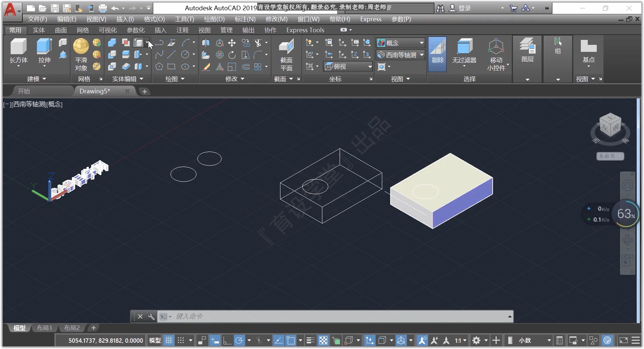Open the 修改(M) menu
The width and height of the screenshot is (644, 349).
[276, 19]
